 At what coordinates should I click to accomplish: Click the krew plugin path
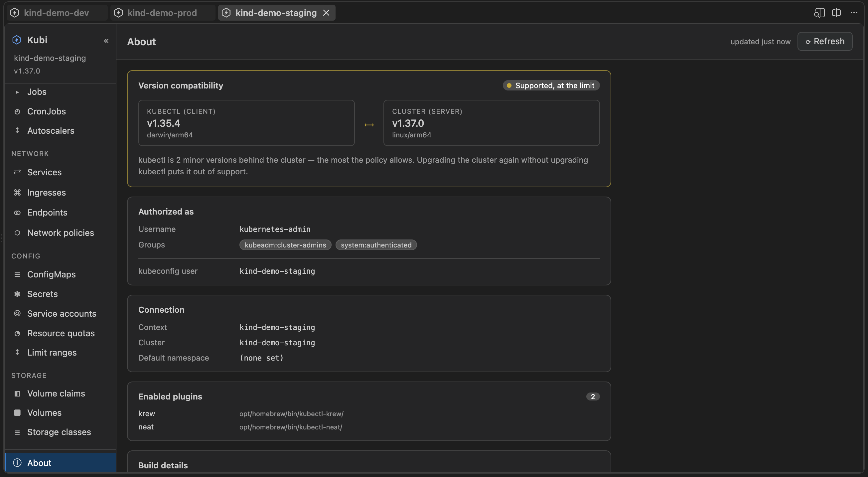pos(291,413)
